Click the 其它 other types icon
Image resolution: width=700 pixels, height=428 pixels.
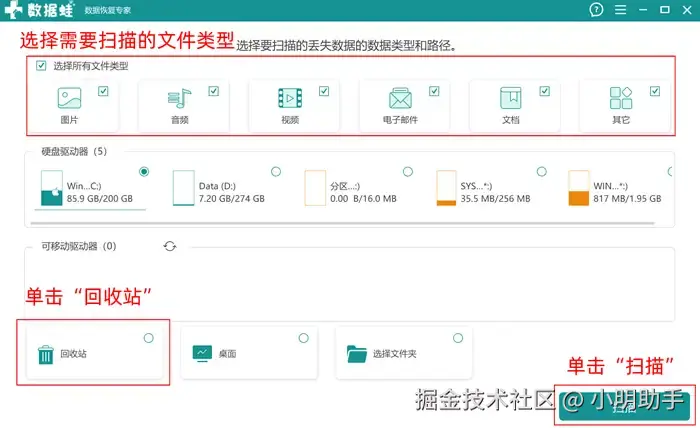click(621, 98)
